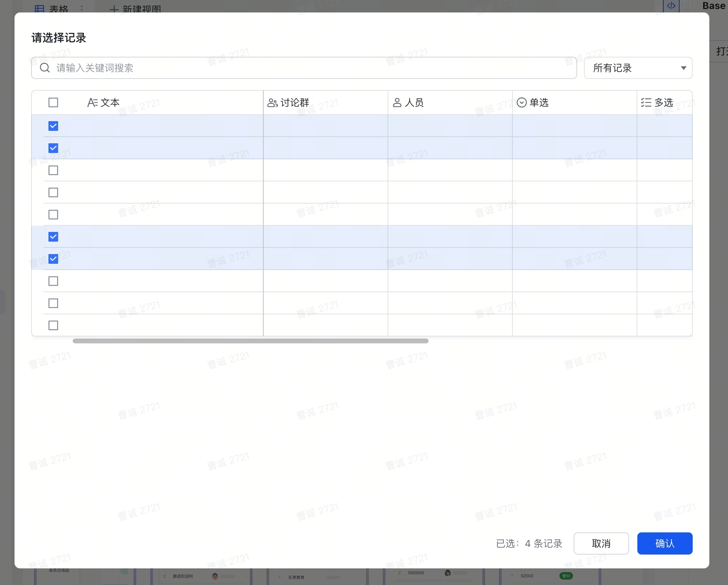
Task: Check the tenth row checkbox
Action: (x=53, y=325)
